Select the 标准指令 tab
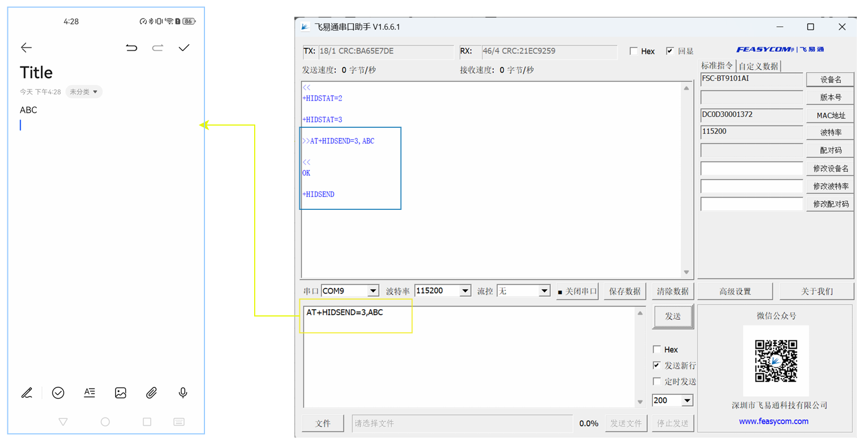Screen dimensions: 868x446 pyautogui.click(x=717, y=66)
